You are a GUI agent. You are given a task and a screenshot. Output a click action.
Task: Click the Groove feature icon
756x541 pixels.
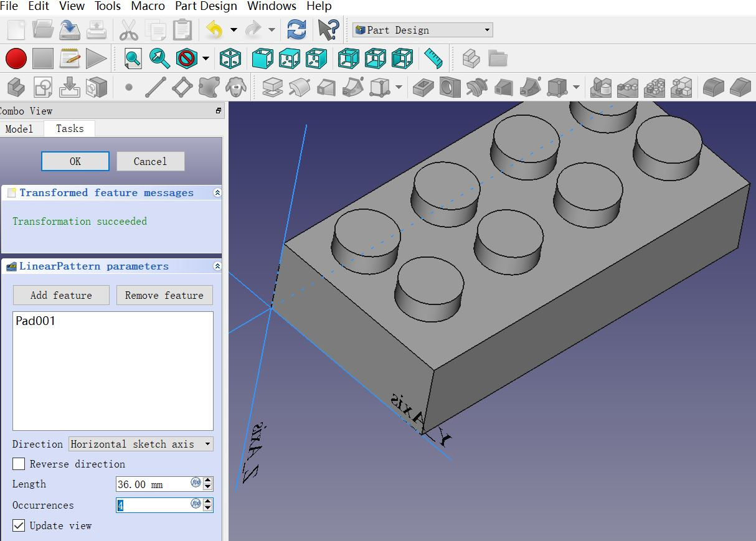pyautogui.click(x=476, y=87)
